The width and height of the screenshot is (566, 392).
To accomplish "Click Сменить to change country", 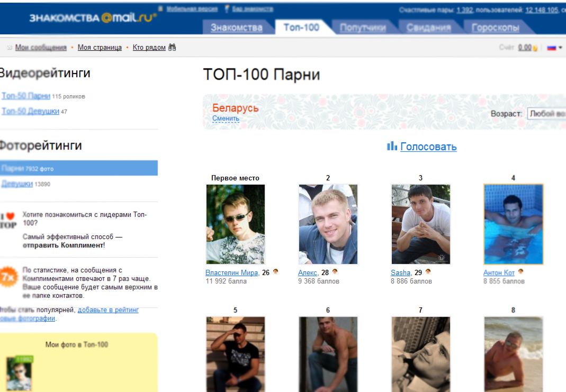I will 226,118.
